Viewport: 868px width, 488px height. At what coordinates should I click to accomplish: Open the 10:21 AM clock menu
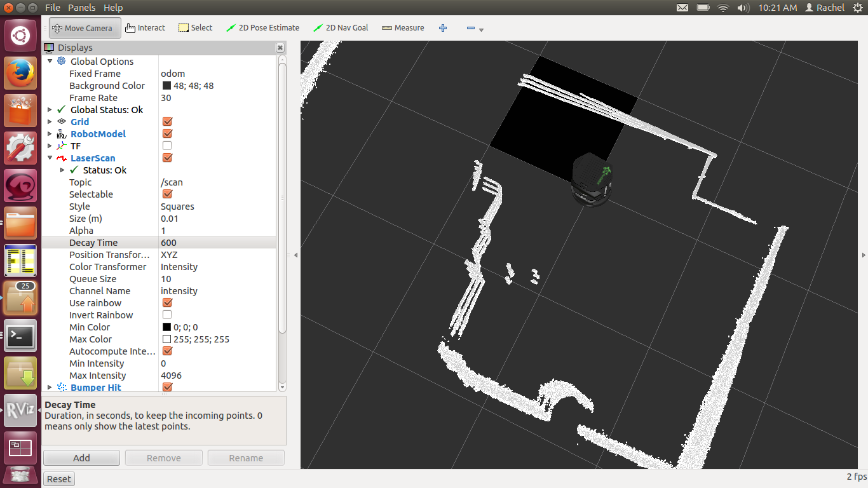tap(778, 8)
